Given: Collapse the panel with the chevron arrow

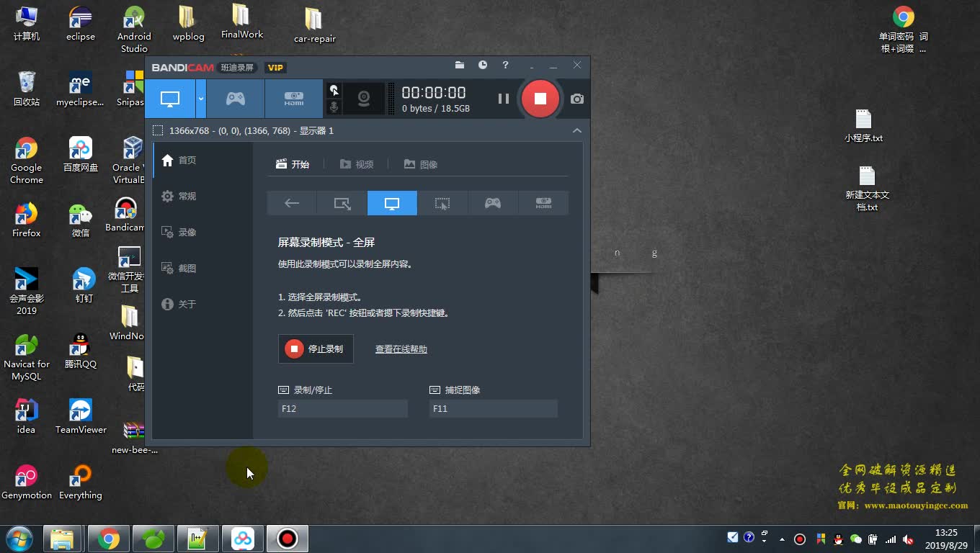Looking at the screenshot, I should tap(577, 130).
